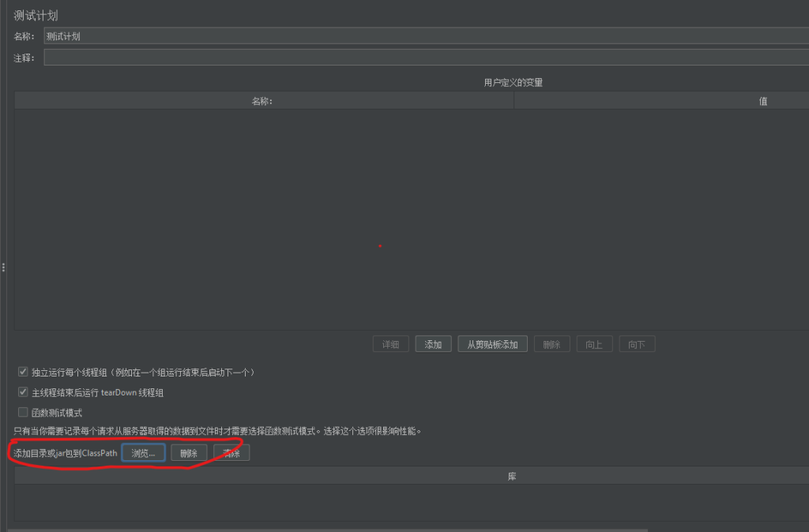Toggle 主线程结束后运行 tearDown 线程组 checkbox
The height and width of the screenshot is (532, 809).
[23, 392]
